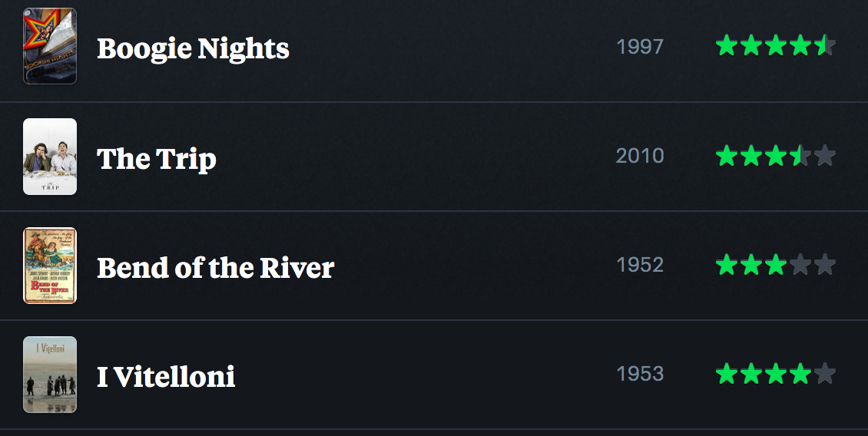Click the half-filled fourth star for The Trip

[800, 156]
